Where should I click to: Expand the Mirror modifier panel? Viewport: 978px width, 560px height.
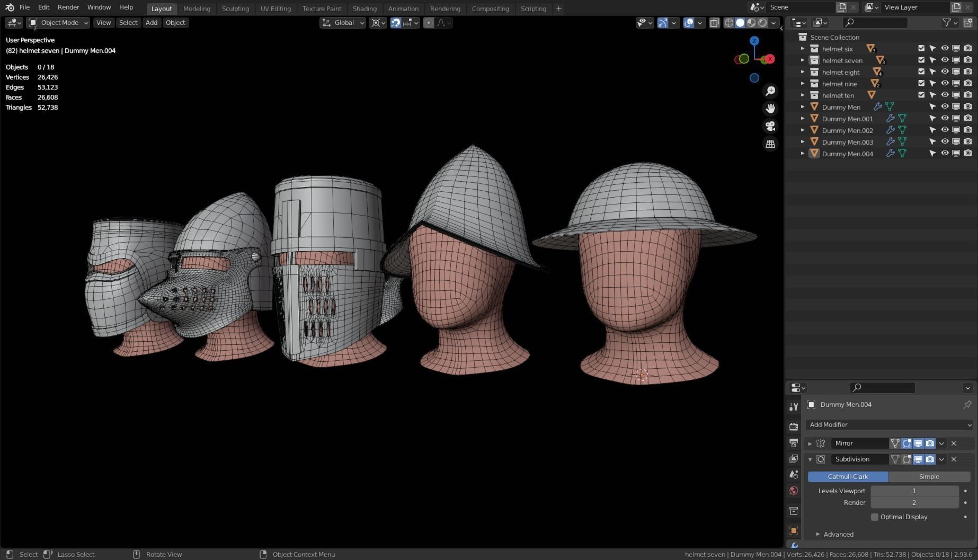[810, 443]
